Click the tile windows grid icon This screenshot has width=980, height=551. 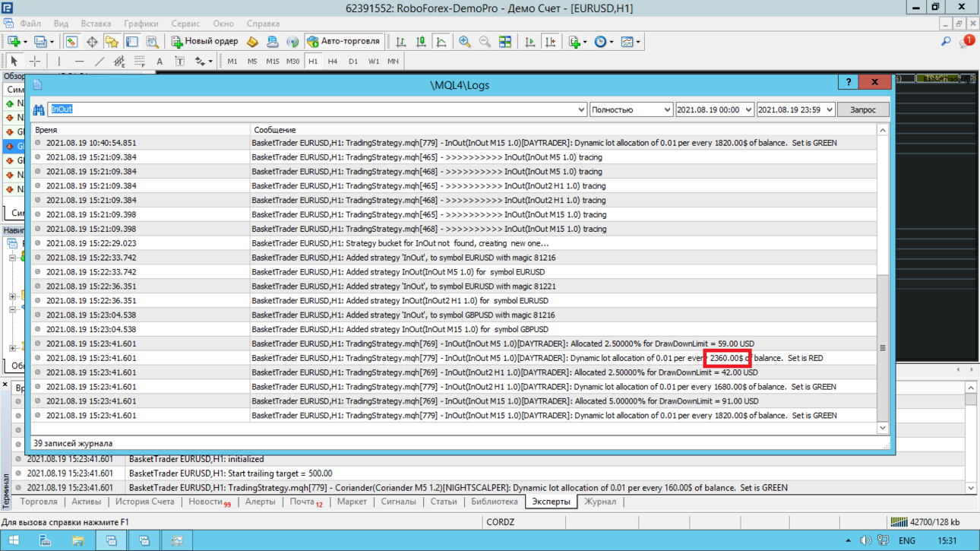click(505, 42)
